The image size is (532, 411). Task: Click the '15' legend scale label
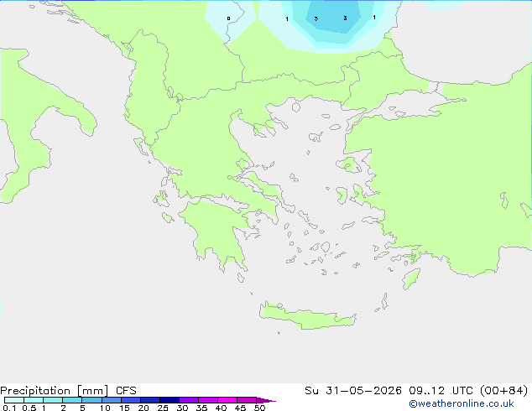(124, 408)
